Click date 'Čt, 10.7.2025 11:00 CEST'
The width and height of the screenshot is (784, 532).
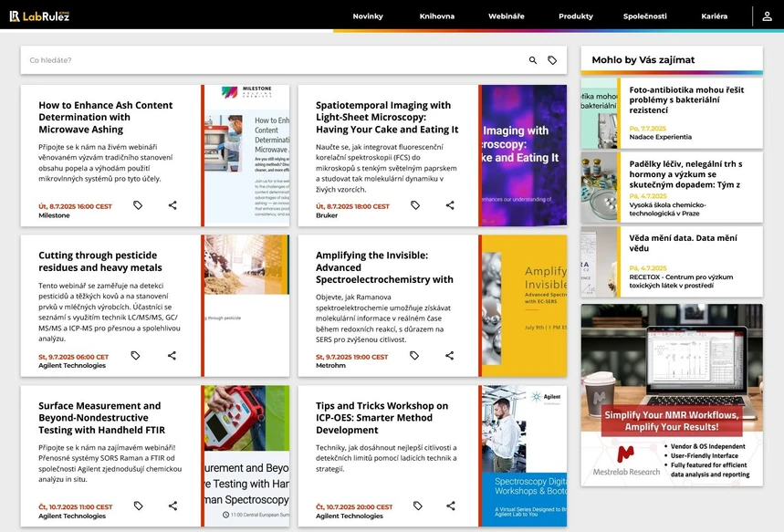pyautogui.click(x=76, y=507)
